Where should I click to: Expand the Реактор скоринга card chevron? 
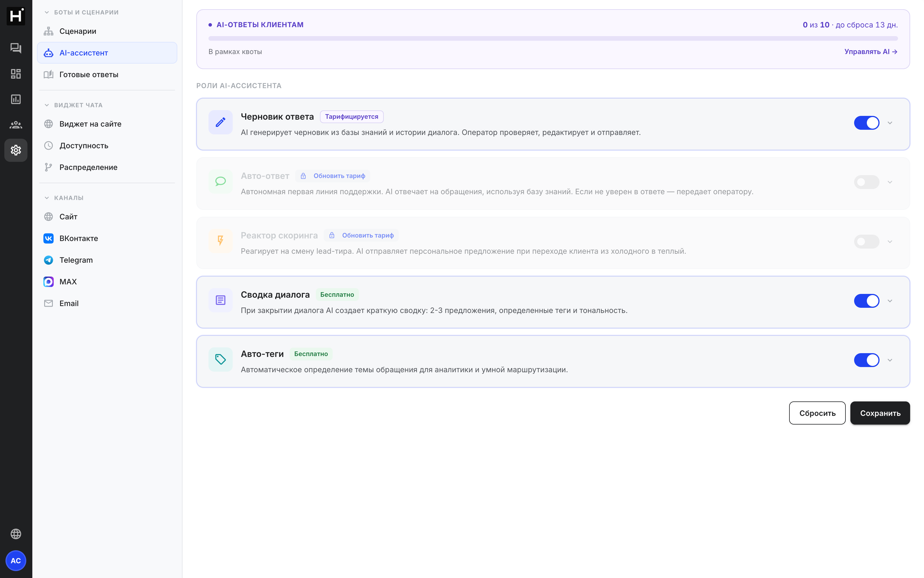[x=890, y=242]
